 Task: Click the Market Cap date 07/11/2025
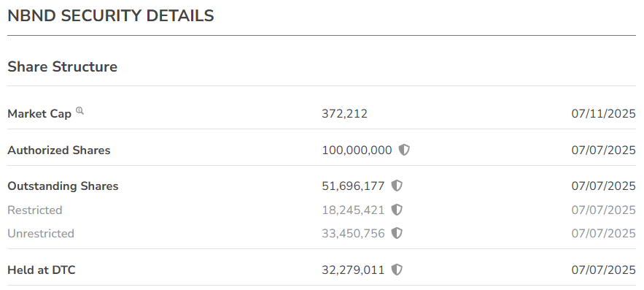[x=603, y=113]
